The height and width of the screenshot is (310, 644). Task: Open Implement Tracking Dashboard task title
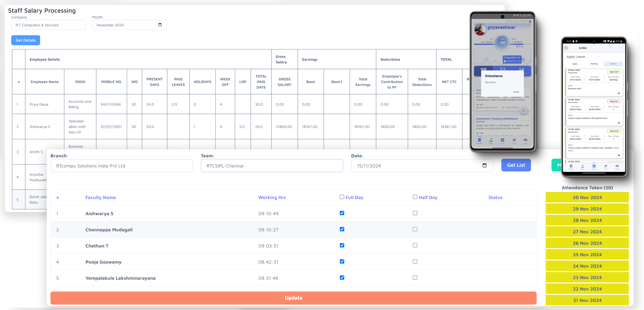pos(497,119)
